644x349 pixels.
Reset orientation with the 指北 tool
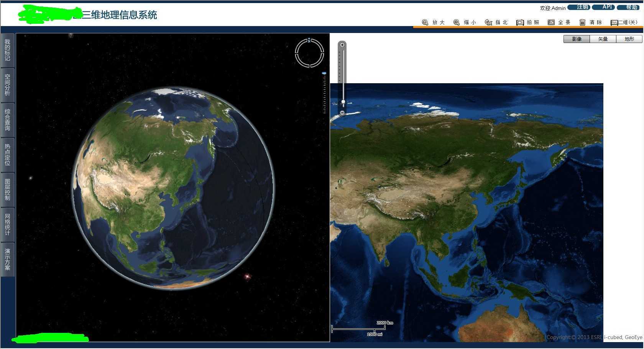point(496,22)
